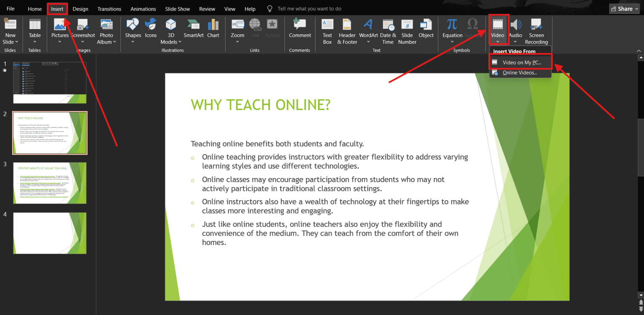Select Online Videos option
Viewport: 644px width, 315px height.
[520, 72]
